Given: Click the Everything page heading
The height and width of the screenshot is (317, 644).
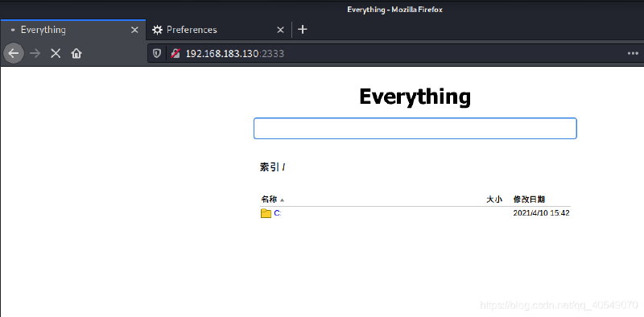Looking at the screenshot, I should coord(415,97).
